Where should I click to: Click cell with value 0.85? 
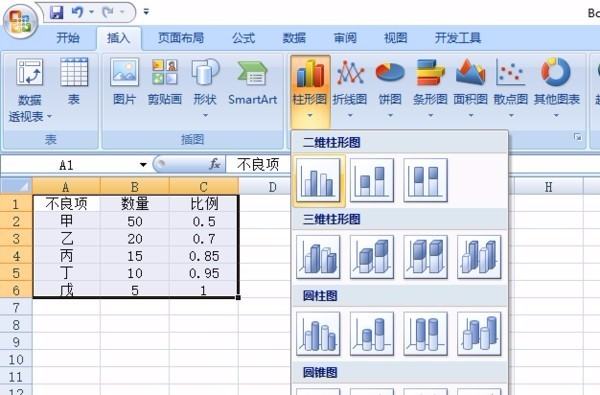click(204, 256)
